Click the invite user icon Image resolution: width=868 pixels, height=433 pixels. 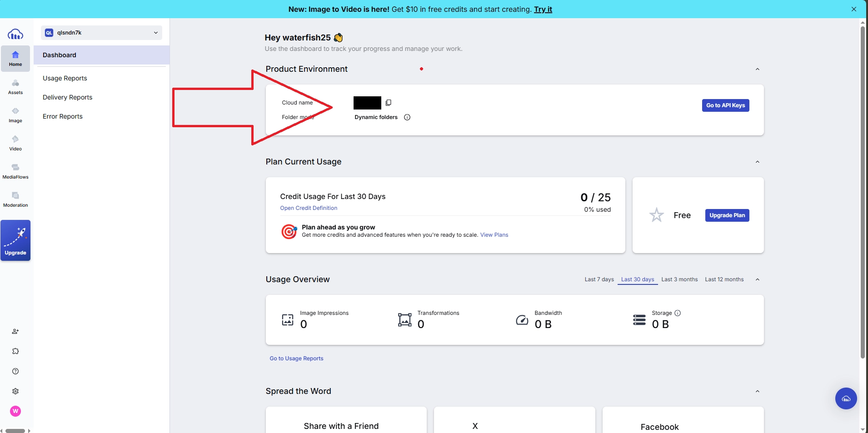15,331
